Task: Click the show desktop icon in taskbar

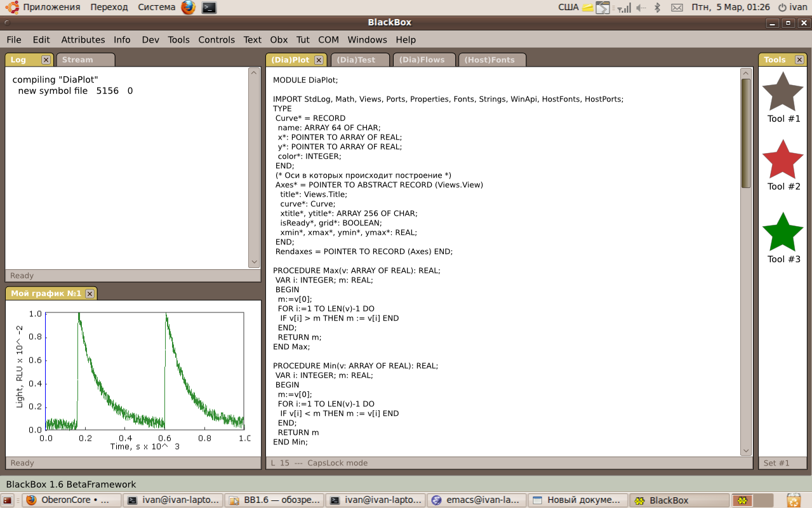Action: click(x=8, y=500)
